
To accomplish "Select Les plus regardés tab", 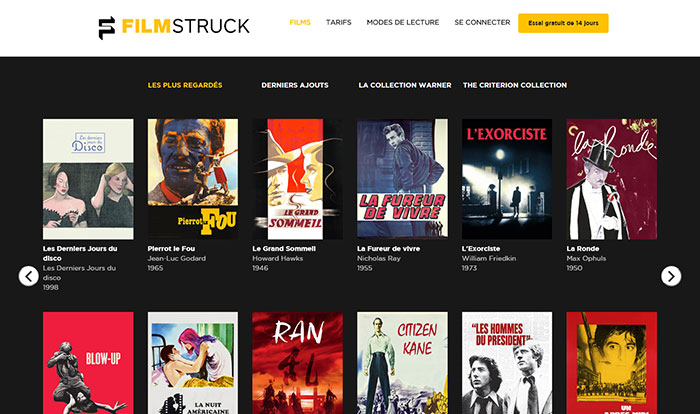I will pyautogui.click(x=185, y=85).
